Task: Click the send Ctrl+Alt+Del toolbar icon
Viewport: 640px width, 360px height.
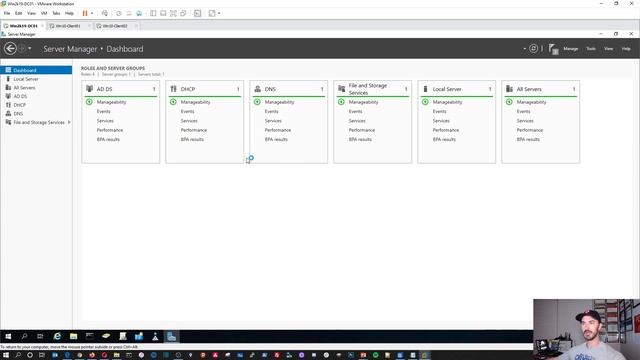Action: click(x=105, y=13)
